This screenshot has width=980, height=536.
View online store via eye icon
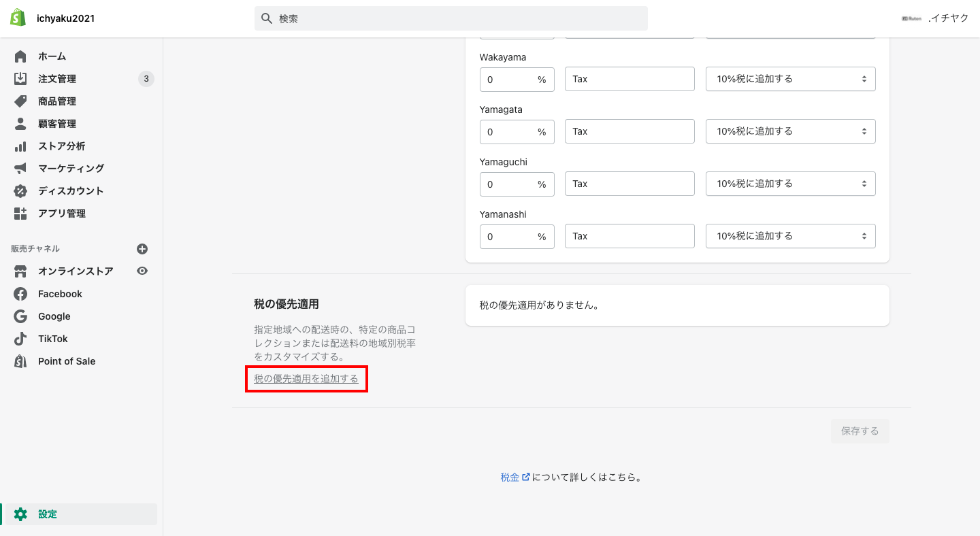point(142,271)
